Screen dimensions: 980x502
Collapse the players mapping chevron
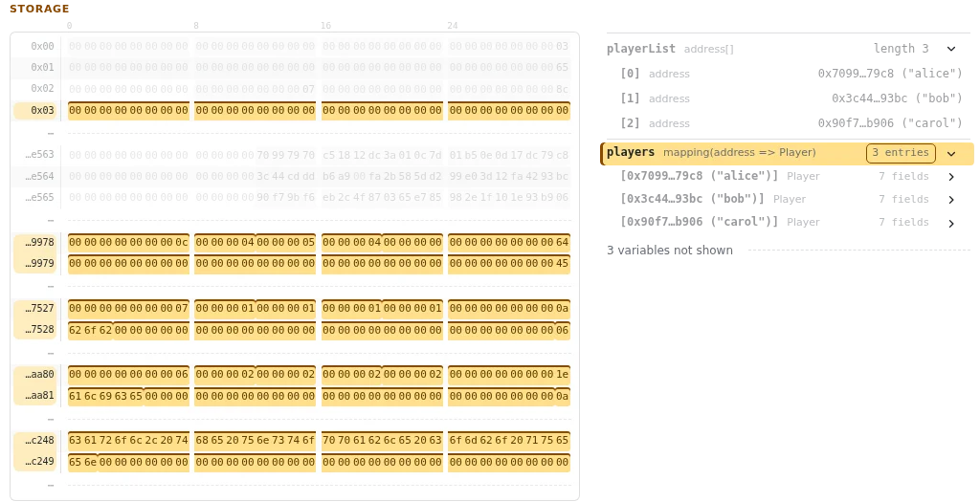click(x=951, y=154)
